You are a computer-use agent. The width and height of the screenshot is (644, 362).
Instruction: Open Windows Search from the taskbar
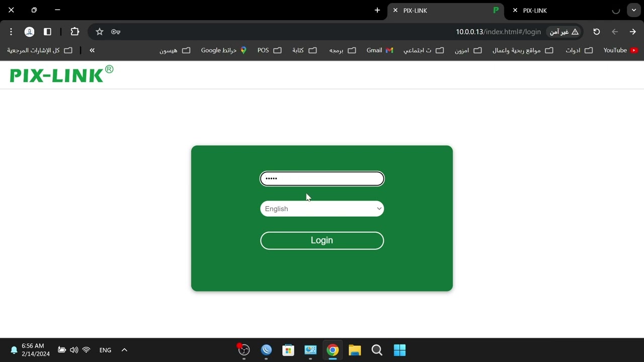[x=377, y=350]
